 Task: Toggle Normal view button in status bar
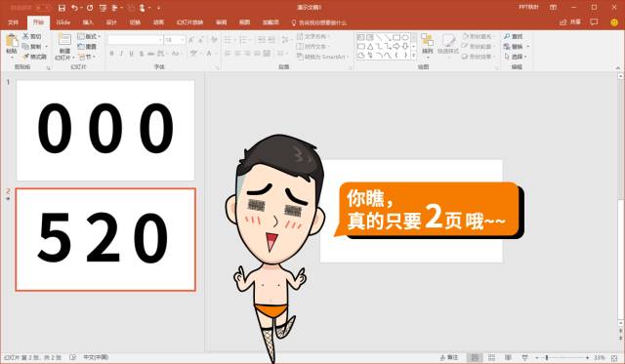coord(475,357)
